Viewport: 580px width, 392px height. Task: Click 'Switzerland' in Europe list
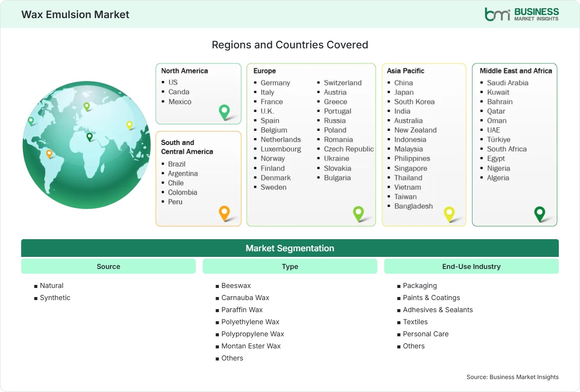[343, 82]
